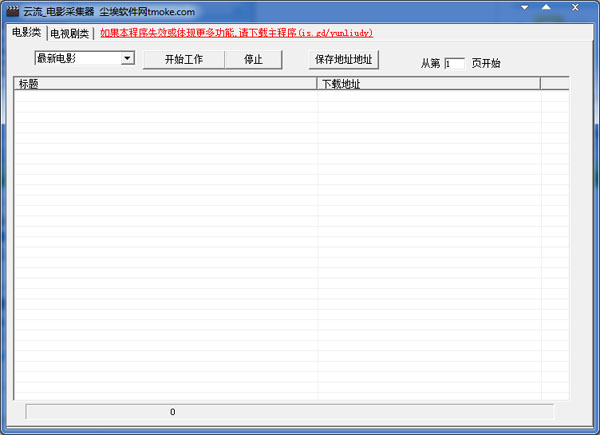
Task: Sort by the 下载地址 column header
Action: pos(428,84)
